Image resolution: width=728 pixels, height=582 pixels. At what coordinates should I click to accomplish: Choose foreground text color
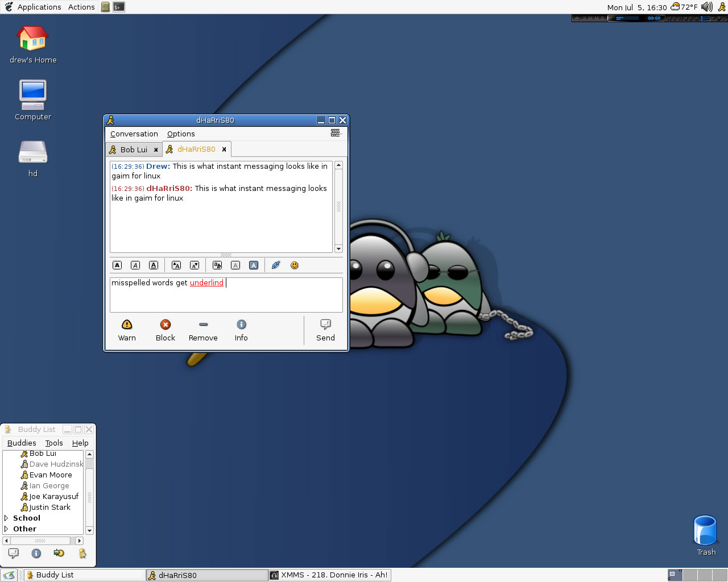click(235, 265)
